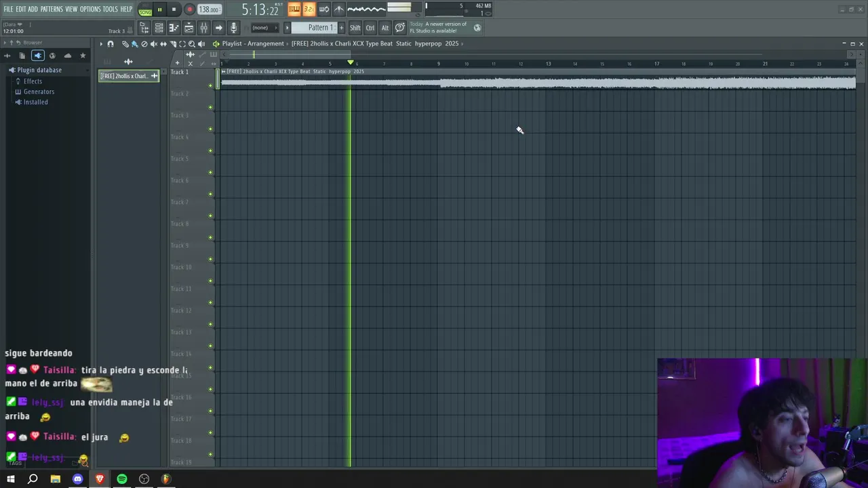Select the Select tool
The width and height of the screenshot is (868, 488).
(182, 44)
